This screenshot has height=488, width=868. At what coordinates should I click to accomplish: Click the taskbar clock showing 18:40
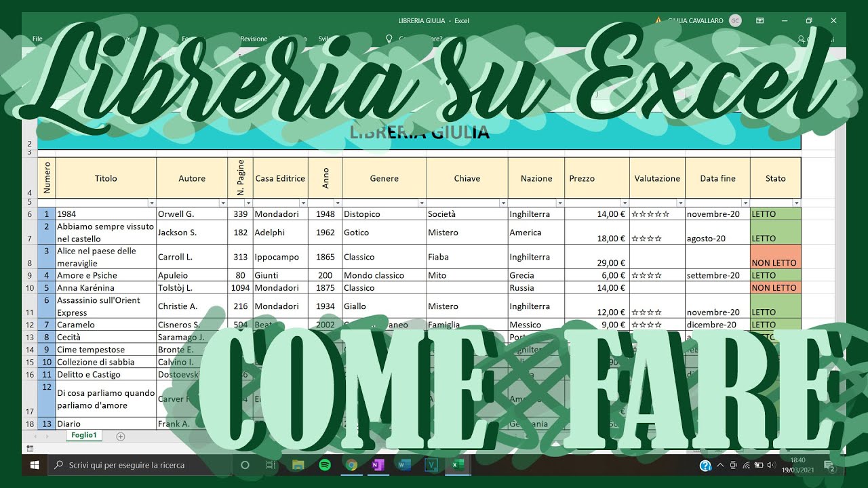798,465
